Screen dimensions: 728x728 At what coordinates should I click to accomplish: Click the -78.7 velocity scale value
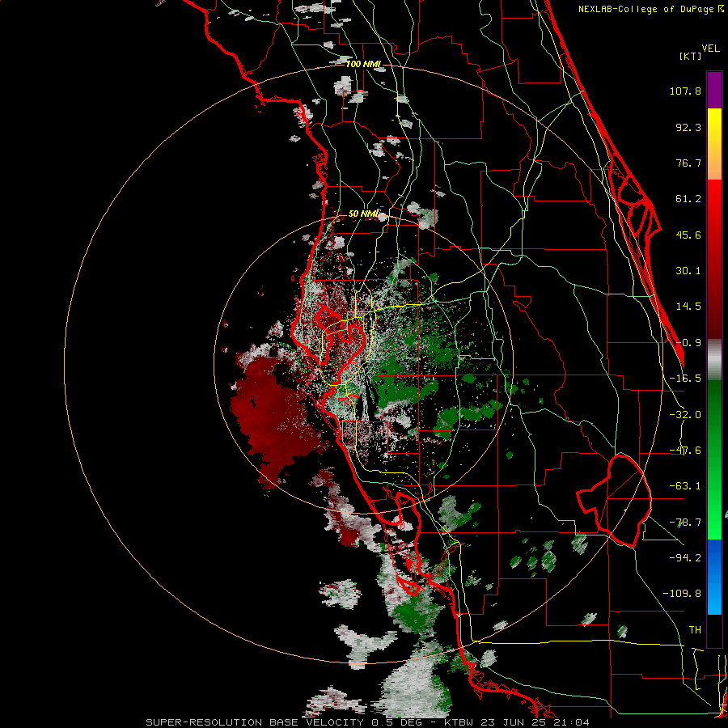coord(685,523)
